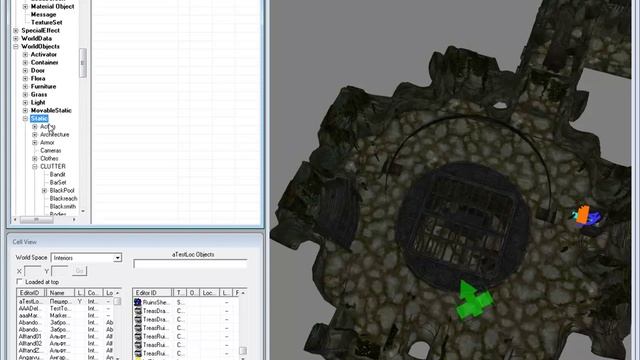Select the Cameras folder
Screen dimensions: 640x360
click(x=51, y=151)
